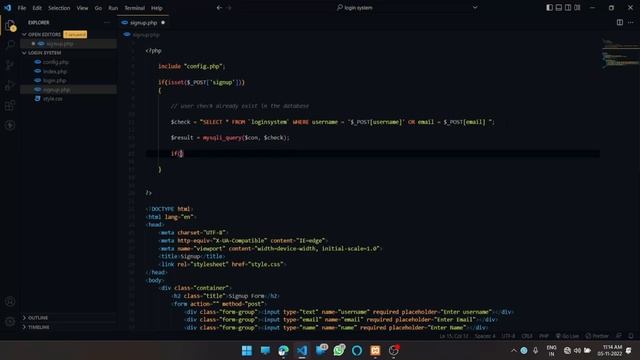
Task: Open the Run and Debug view
Action: coord(10,85)
